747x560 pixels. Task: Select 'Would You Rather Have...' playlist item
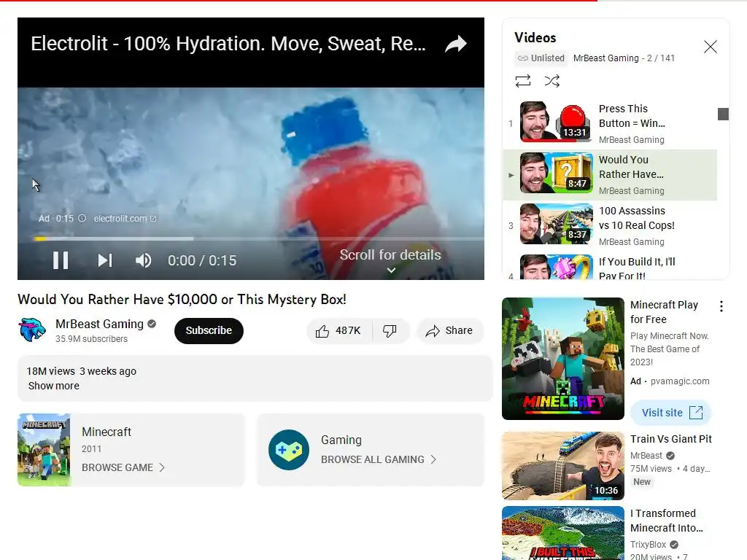coord(610,175)
